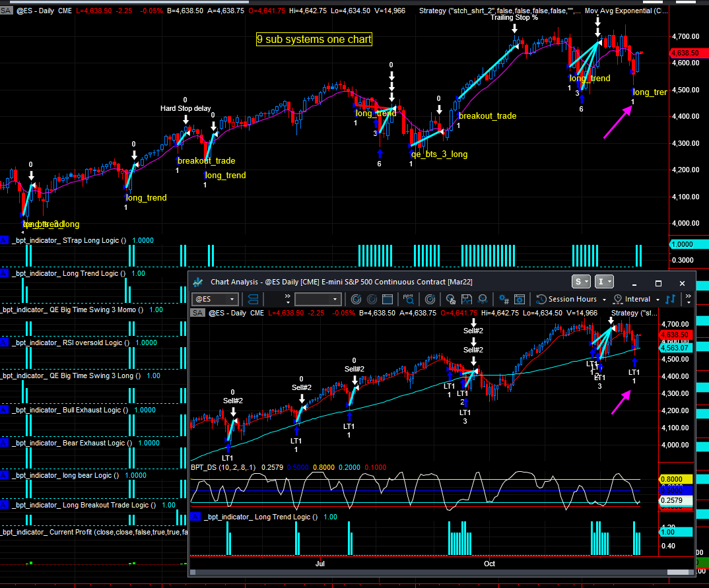This screenshot has height=588, width=709.
Task: Click the SA badge on the main background chart
Action: point(6,11)
